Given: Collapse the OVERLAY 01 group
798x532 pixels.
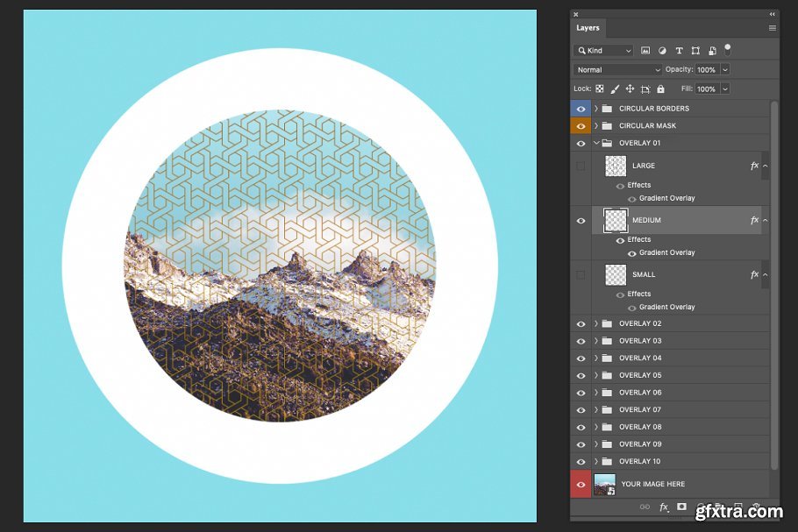Looking at the screenshot, I should pyautogui.click(x=596, y=143).
